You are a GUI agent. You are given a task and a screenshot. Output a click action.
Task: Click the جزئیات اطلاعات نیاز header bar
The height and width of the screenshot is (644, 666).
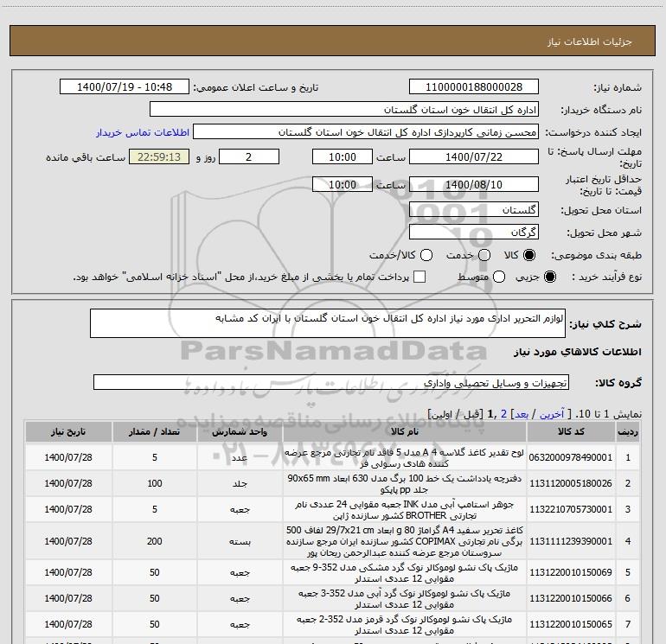click(x=332, y=41)
